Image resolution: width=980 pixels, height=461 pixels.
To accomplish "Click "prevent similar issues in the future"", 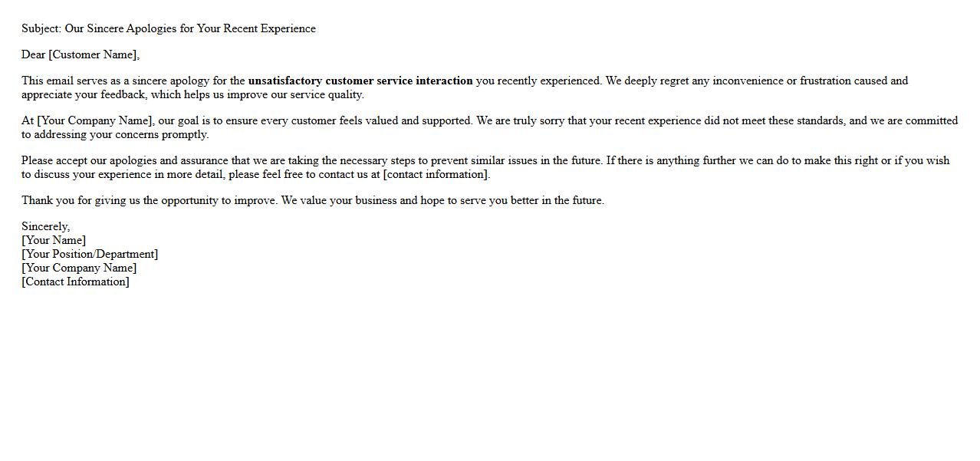I will coord(517,160).
